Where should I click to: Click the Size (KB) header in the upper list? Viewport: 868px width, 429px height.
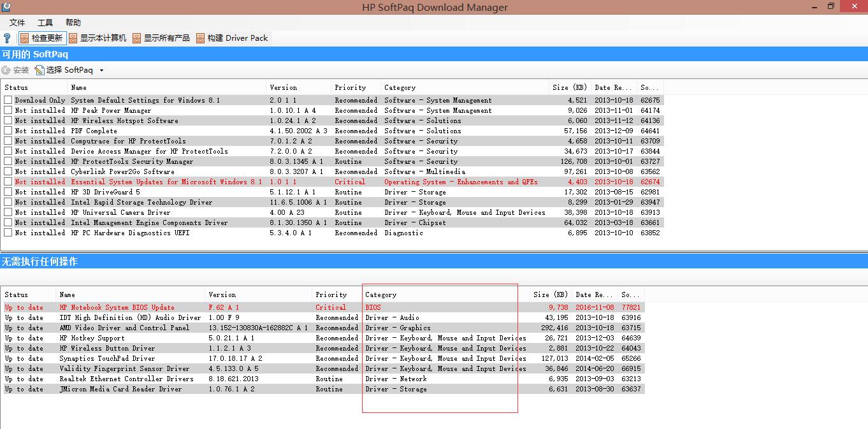point(569,87)
